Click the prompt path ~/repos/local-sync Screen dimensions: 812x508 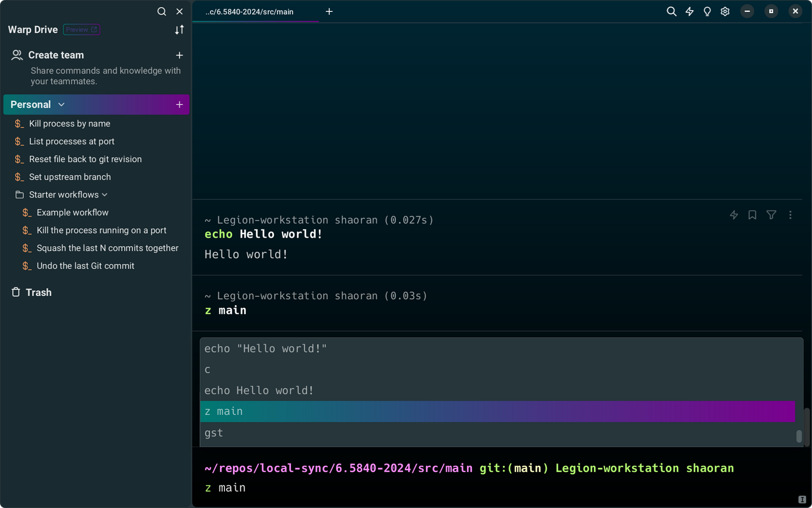point(338,468)
